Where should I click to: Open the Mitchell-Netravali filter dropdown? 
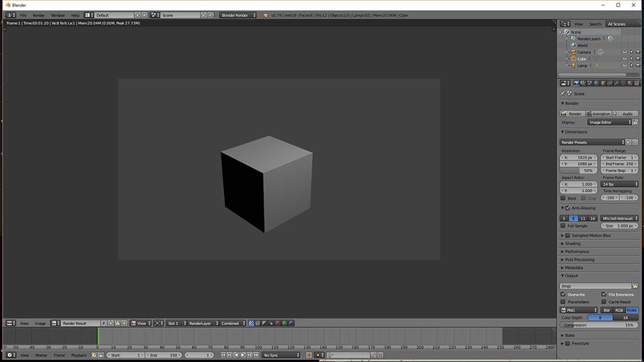coord(619,219)
